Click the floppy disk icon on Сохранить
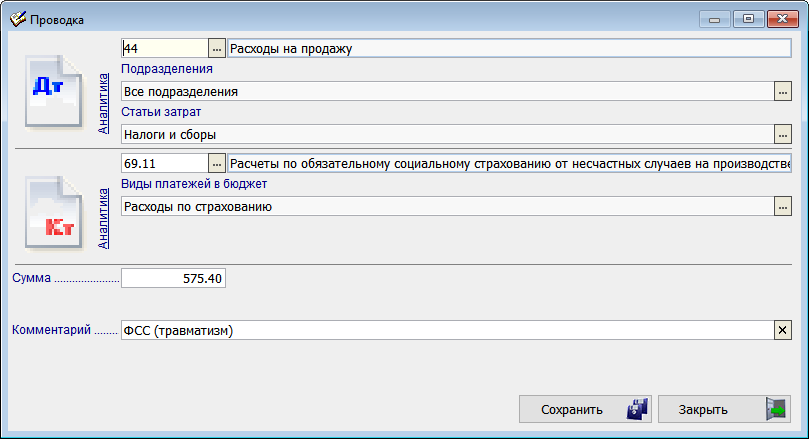 click(637, 409)
